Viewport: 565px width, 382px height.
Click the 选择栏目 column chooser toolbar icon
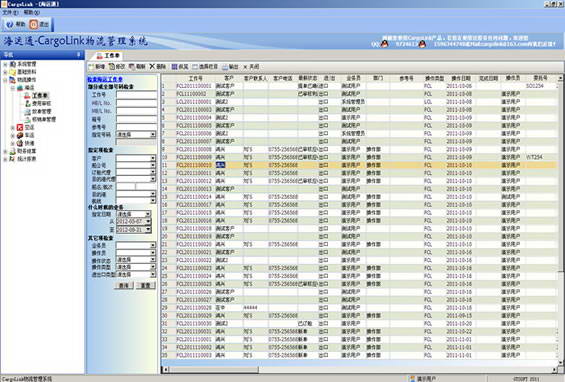[x=195, y=67]
